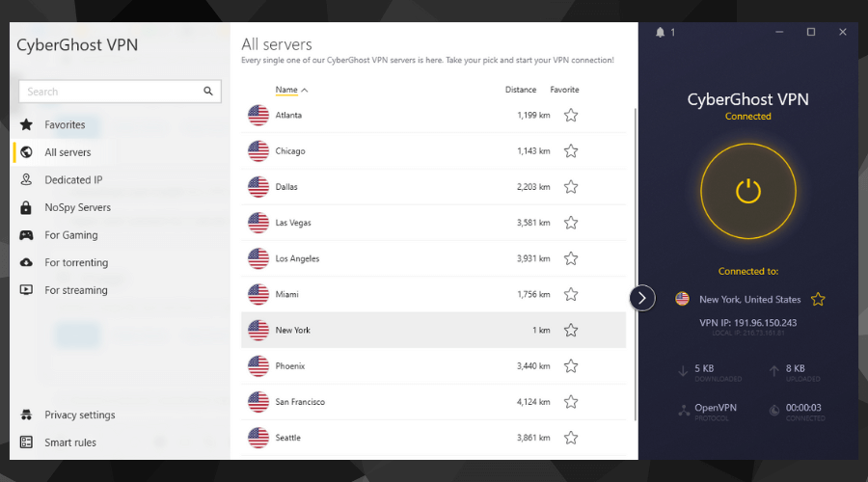Screen dimensions: 868x482
Task: Open the Favorites section
Action: [65, 124]
